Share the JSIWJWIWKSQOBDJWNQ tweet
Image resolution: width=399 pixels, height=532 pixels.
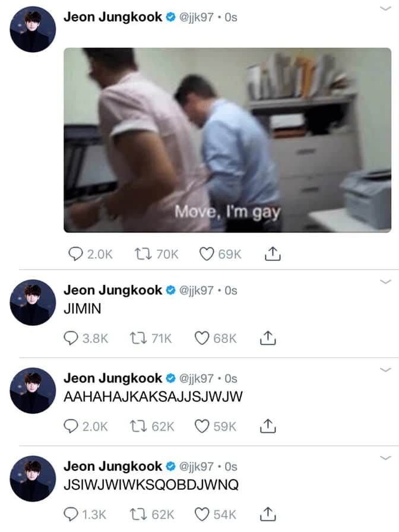pyautogui.click(x=268, y=514)
